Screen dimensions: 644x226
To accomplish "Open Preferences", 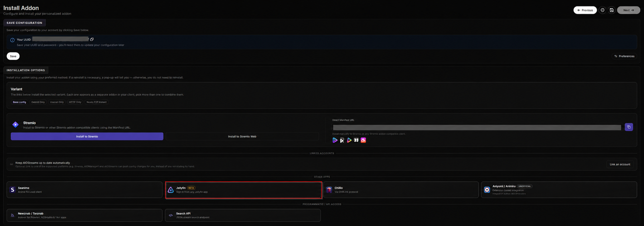I will click(x=624, y=56).
